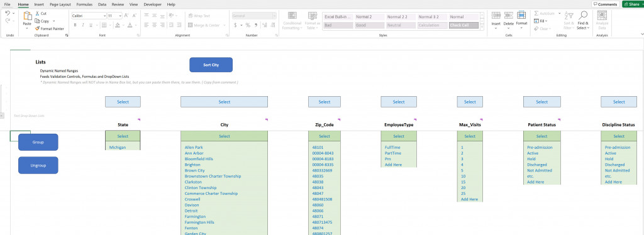
Task: Click the Sort City button
Action: coord(211,65)
